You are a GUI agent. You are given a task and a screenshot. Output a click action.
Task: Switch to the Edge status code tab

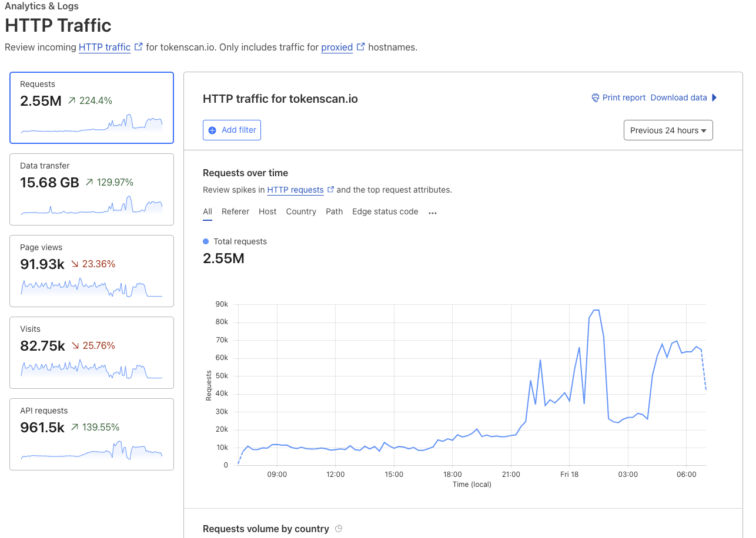click(x=385, y=211)
